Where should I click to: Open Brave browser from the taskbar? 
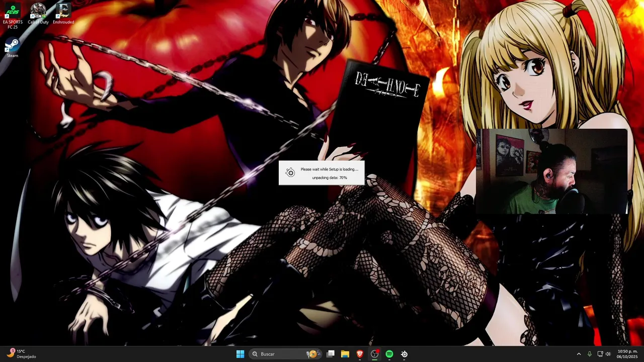(360, 354)
